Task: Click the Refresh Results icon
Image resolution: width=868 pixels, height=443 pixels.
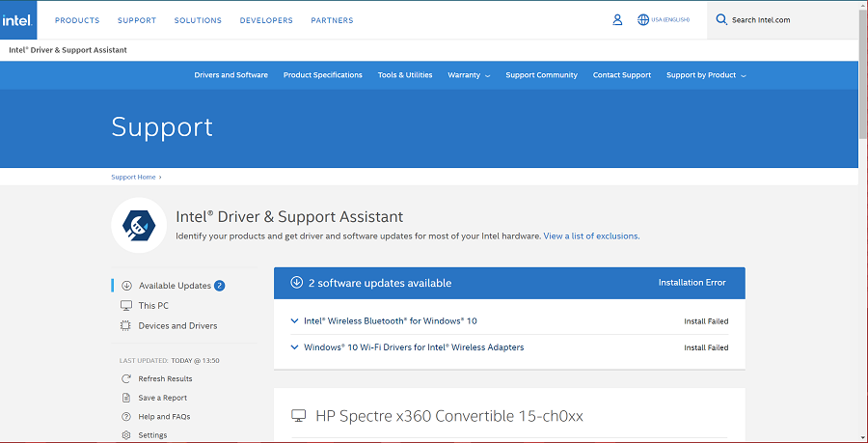Action: point(126,379)
